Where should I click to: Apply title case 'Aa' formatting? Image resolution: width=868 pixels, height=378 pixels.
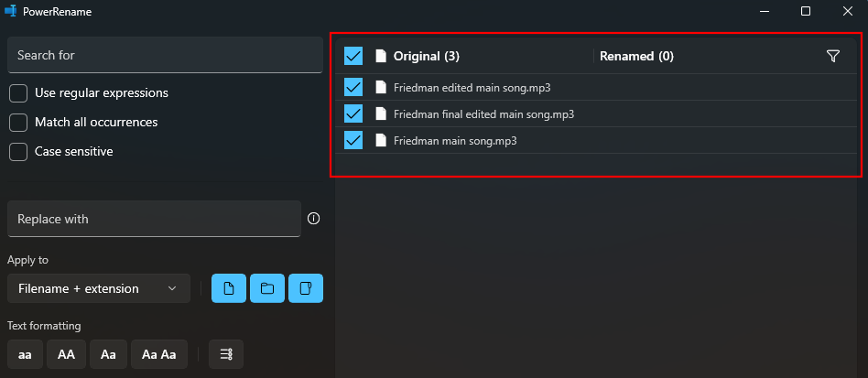pos(108,354)
